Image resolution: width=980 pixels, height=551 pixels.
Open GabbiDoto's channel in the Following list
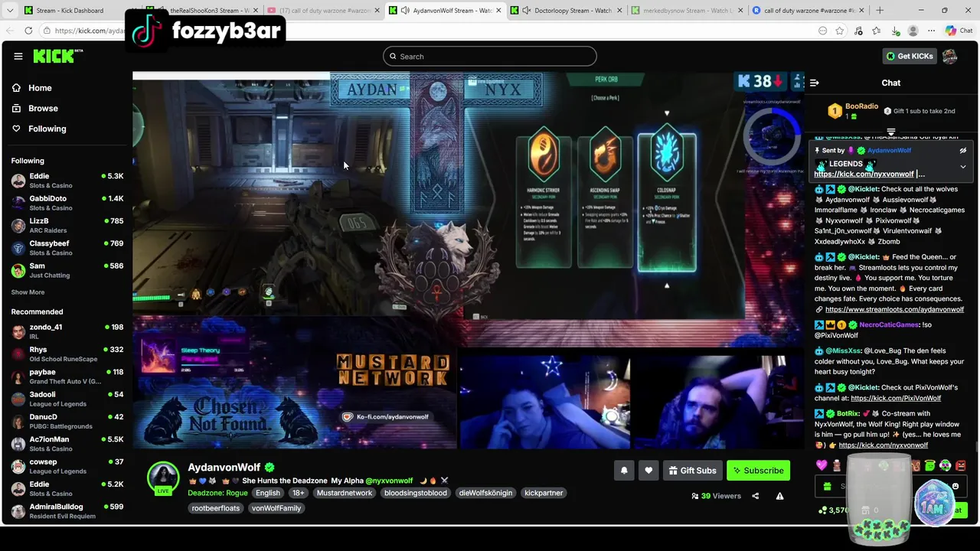point(67,203)
